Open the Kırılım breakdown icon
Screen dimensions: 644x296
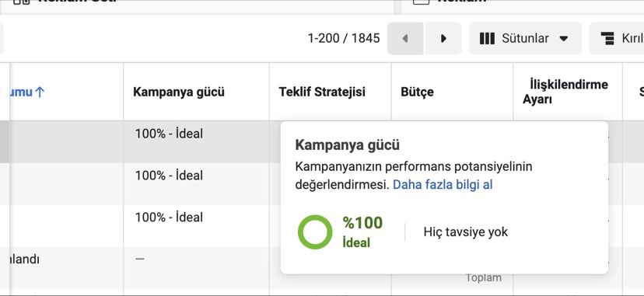(x=607, y=38)
